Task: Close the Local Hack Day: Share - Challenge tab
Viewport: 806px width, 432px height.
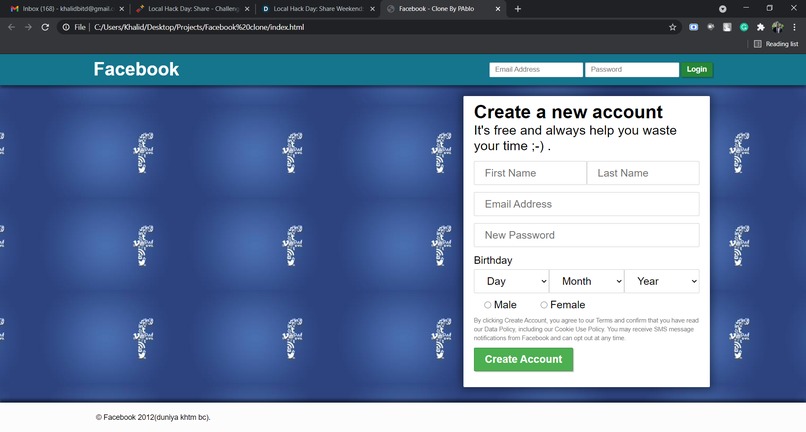Action: [x=247, y=9]
